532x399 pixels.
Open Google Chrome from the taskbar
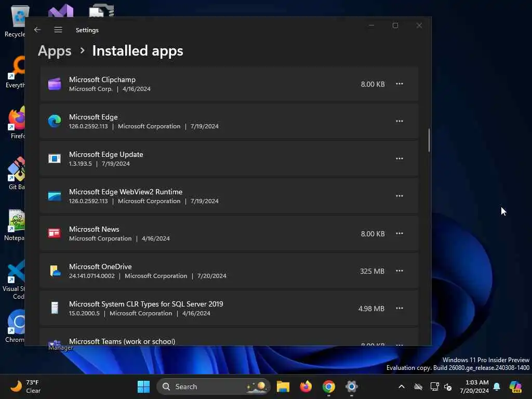(328, 387)
